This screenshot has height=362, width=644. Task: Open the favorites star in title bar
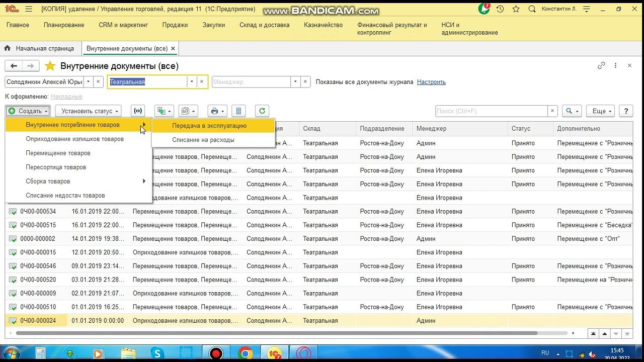516,9
